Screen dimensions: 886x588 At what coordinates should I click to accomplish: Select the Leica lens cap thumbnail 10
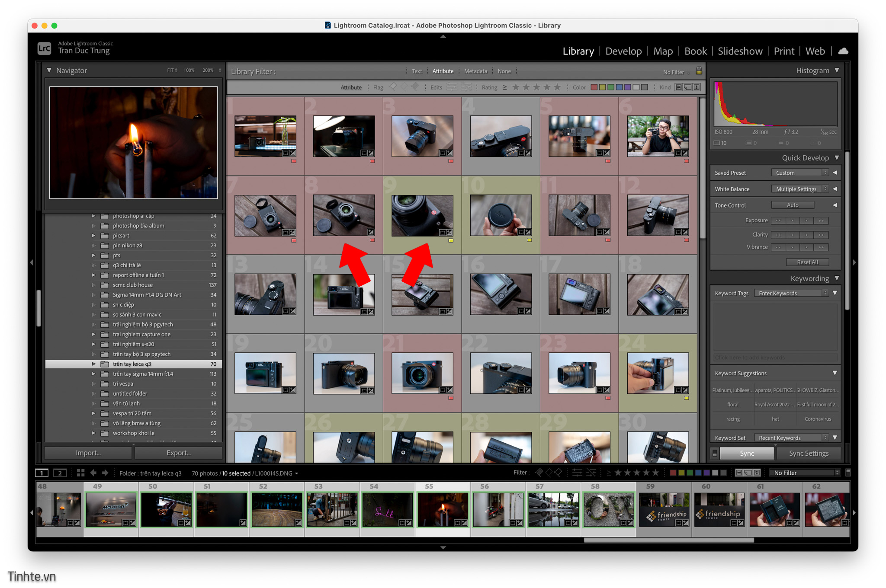[501, 215]
